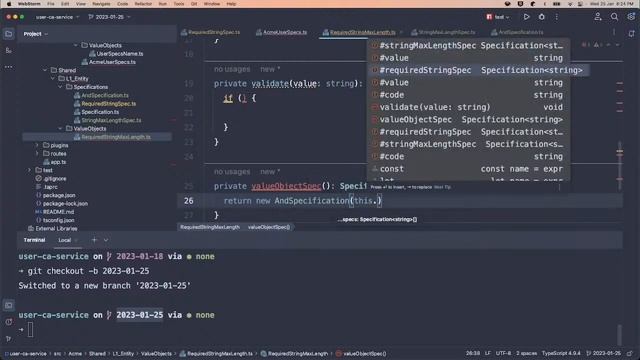This screenshot has height=360, width=640.
Task: Open the Project tool window icon
Action: point(9,34)
